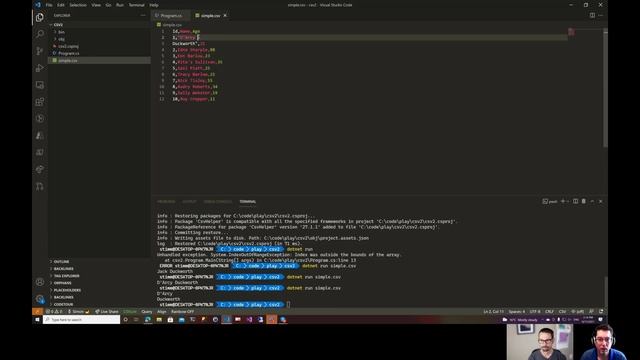
Task: Click the editor vertical scrollbar
Action: pyautogui.click(x=605, y=88)
